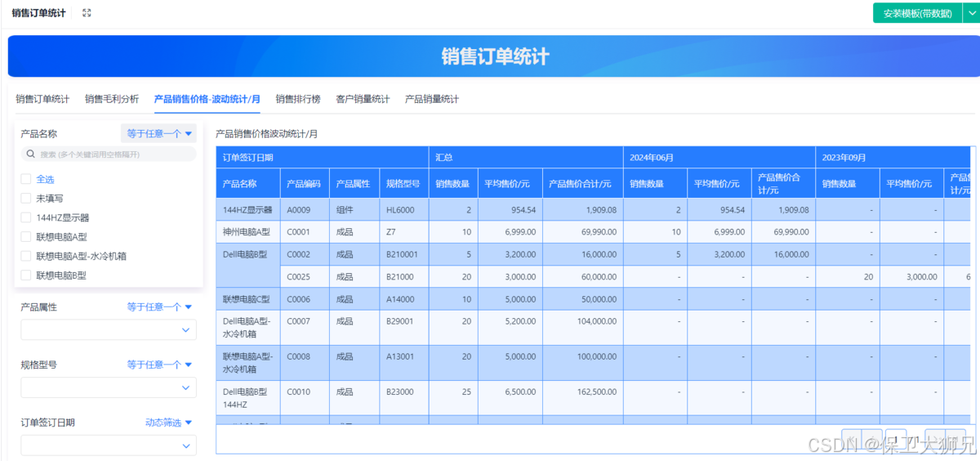Click the B23000 model cell
Screen dimensions: 980x461
(x=404, y=398)
